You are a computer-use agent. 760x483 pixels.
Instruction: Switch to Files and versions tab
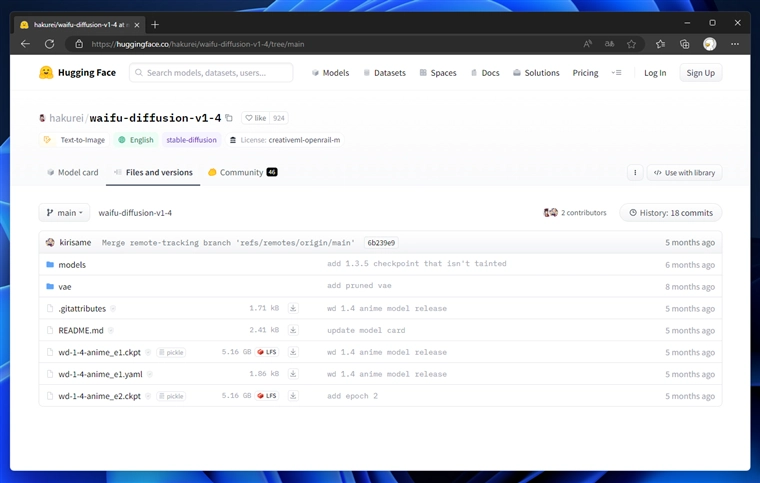pos(153,172)
